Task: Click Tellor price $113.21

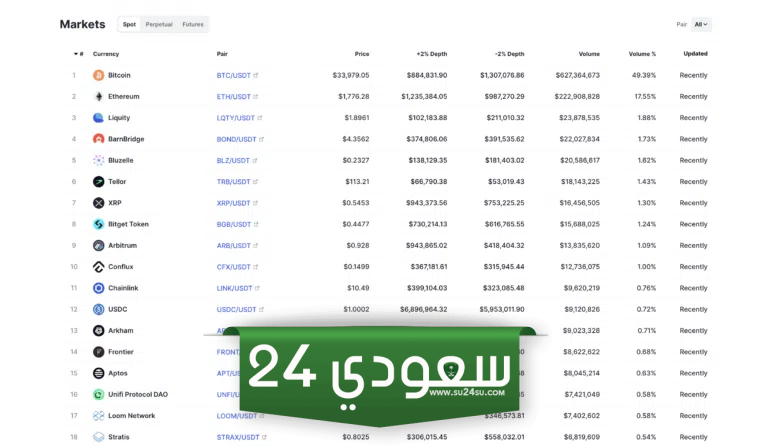Action: click(x=358, y=182)
